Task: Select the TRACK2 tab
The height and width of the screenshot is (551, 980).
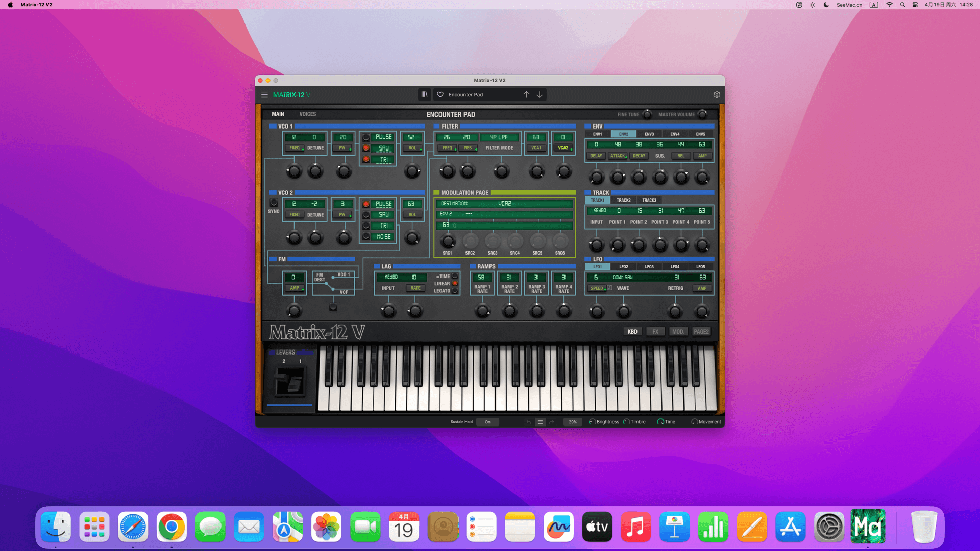Action: pyautogui.click(x=623, y=201)
